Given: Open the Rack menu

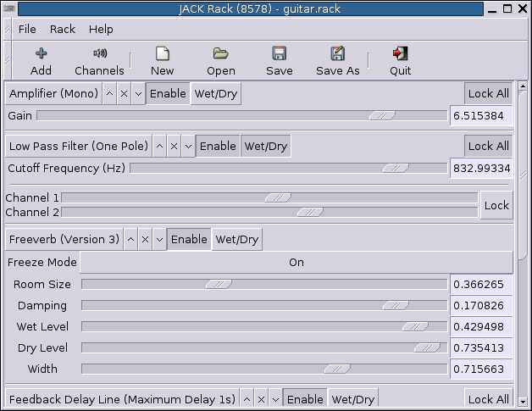Looking at the screenshot, I should point(63,29).
